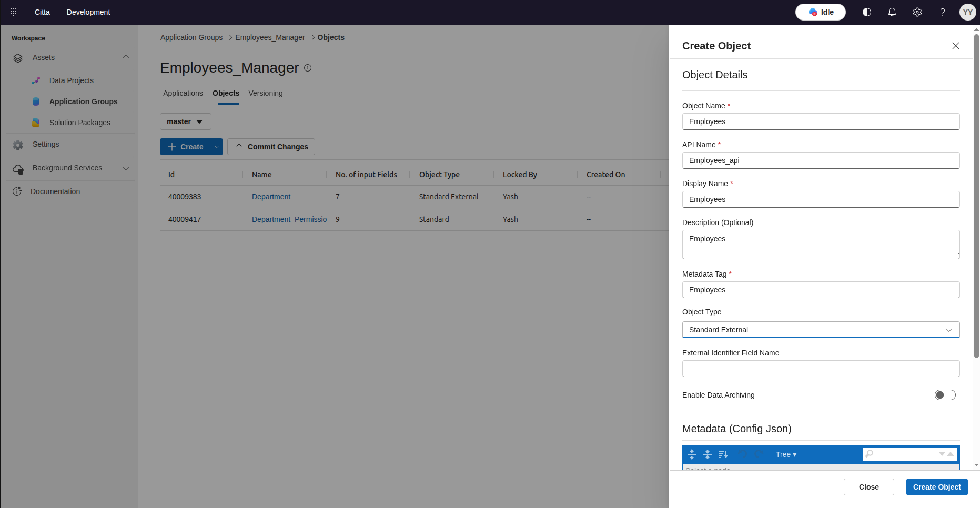The height and width of the screenshot is (508, 980).
Task: Toggle the dark/light theme contrast icon
Action: tap(867, 12)
